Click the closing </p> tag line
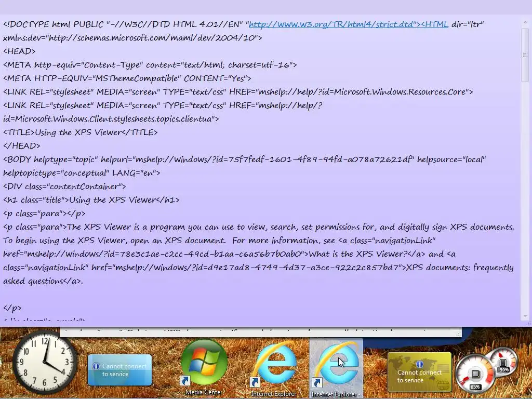 [x=12, y=308]
